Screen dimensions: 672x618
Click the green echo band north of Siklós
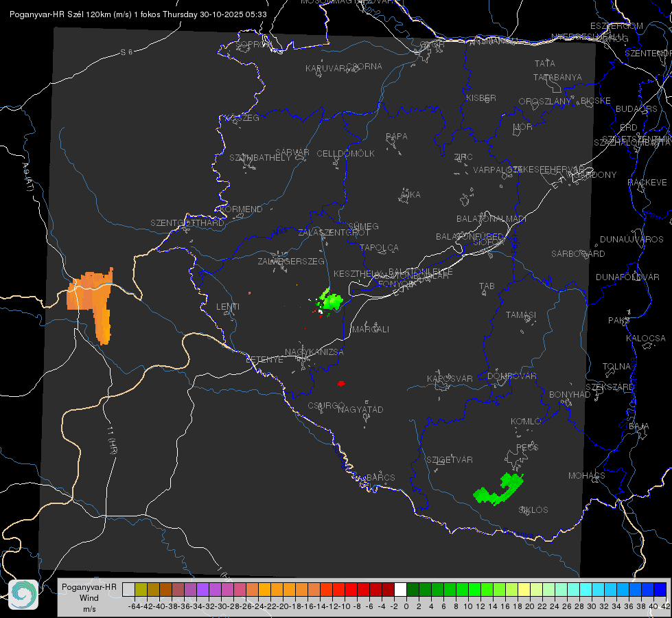[x=499, y=490]
